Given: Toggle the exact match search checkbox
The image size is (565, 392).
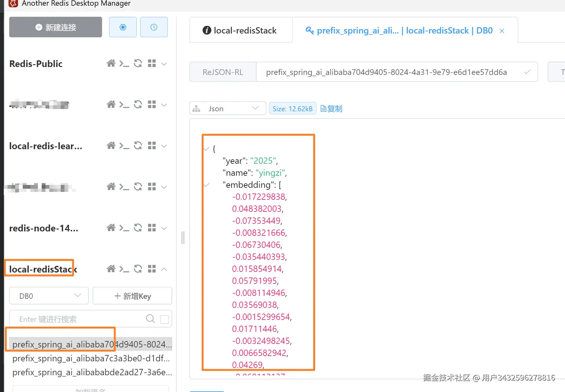Looking at the screenshot, I should (x=165, y=319).
